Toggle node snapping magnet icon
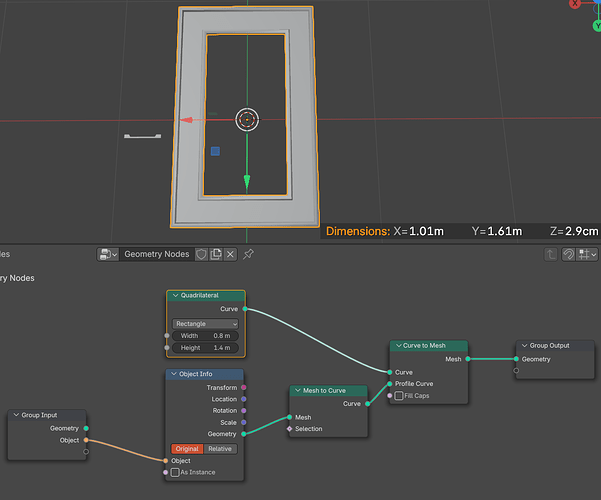 point(568,254)
